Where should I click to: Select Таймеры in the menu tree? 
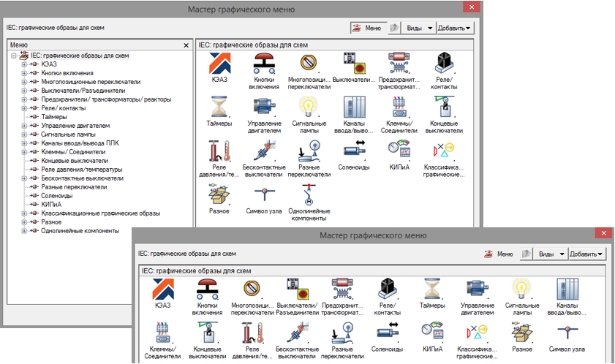54,117
